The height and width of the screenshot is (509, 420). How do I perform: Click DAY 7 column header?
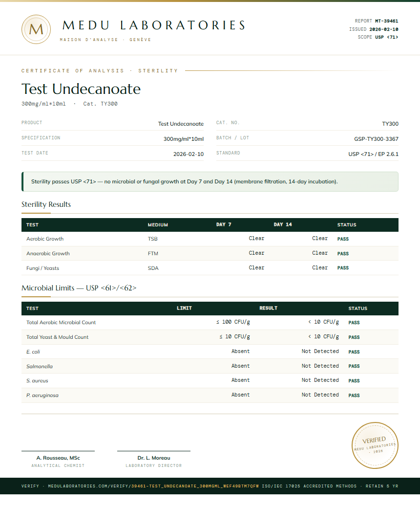(x=224, y=224)
